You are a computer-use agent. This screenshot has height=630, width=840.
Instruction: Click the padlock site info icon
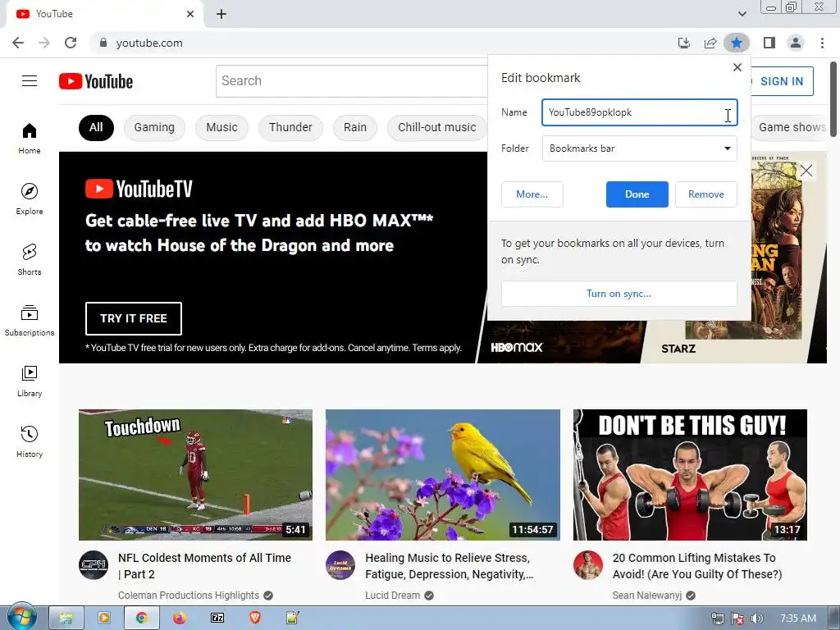coord(103,43)
